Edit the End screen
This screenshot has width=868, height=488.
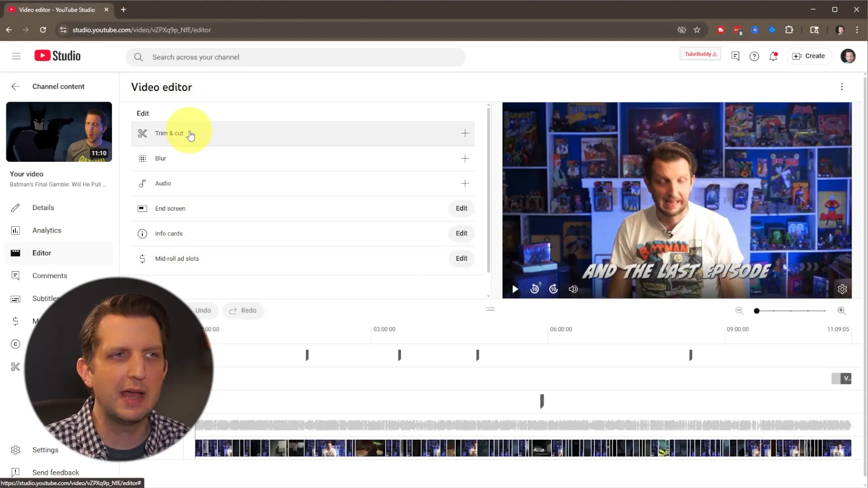coord(462,208)
